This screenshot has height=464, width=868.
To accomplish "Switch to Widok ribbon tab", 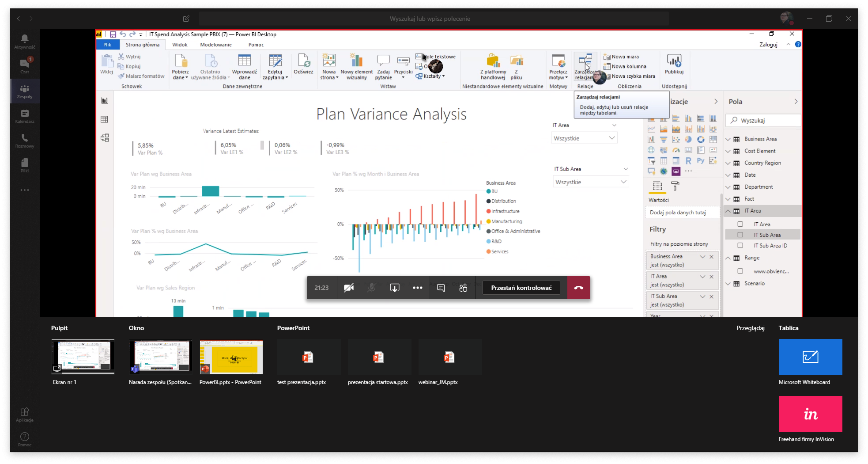I will pos(180,45).
